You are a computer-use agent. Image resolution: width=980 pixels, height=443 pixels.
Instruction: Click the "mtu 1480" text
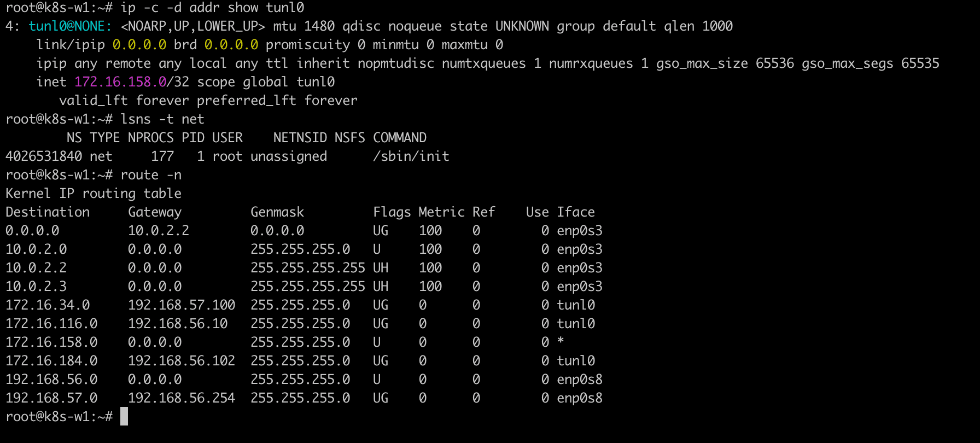(x=304, y=26)
